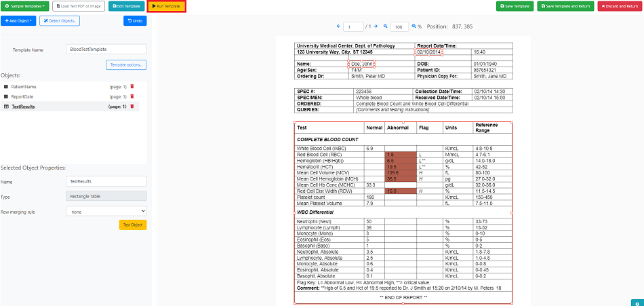
Task: Select the ReportDate object in list
Action: (22, 96)
